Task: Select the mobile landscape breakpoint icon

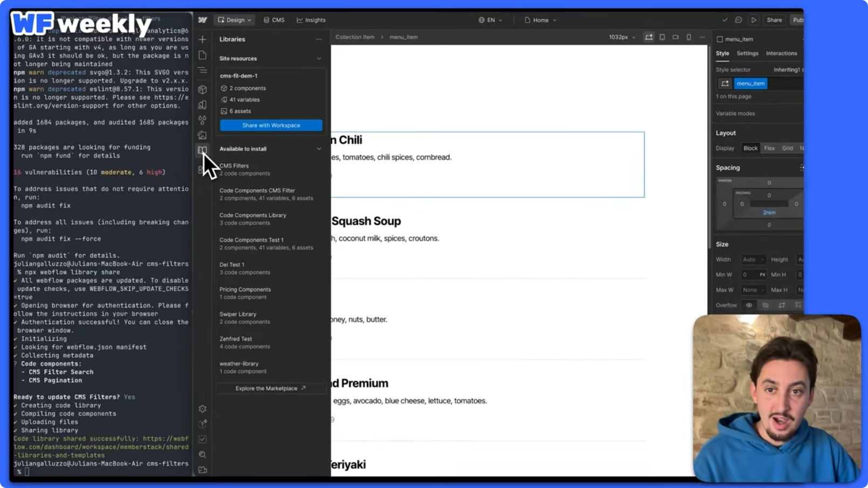Action: 676,37
